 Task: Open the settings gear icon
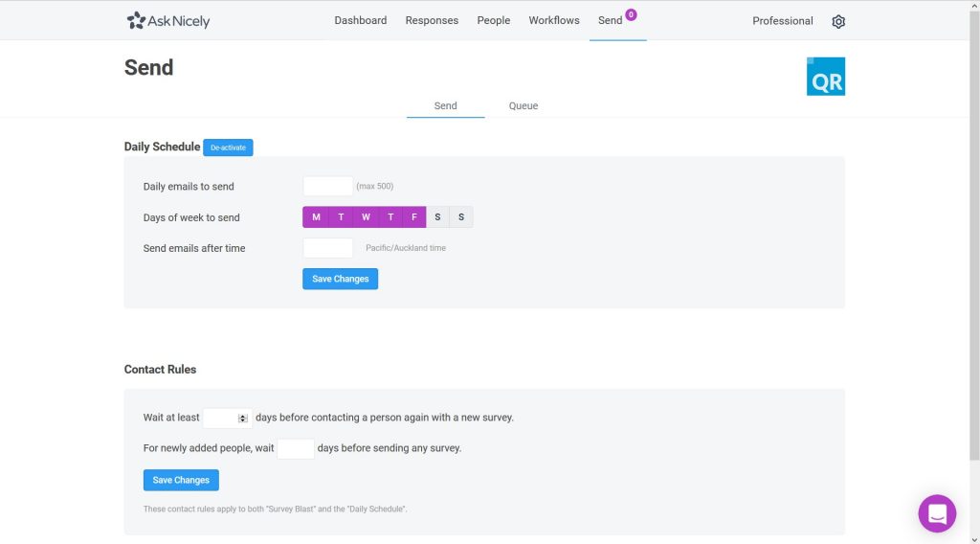838,21
